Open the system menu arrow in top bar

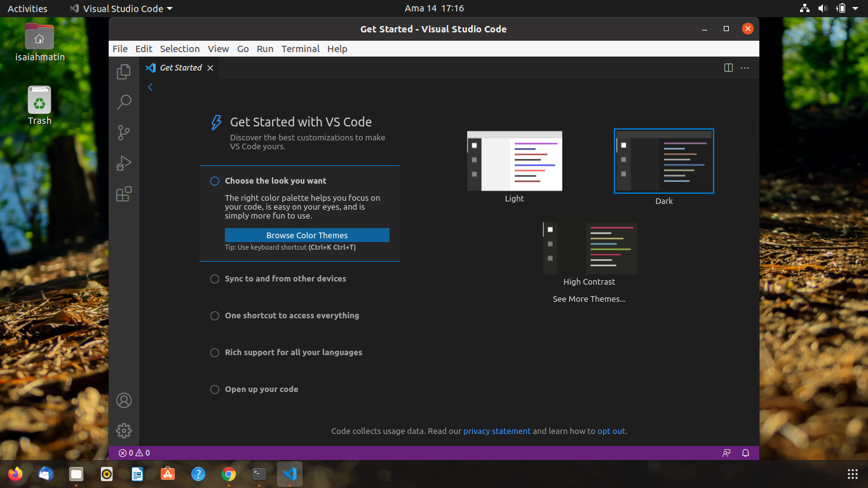pos(857,9)
